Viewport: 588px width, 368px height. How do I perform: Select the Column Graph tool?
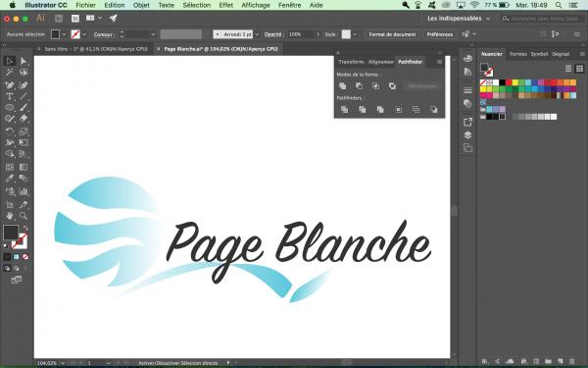[24, 191]
